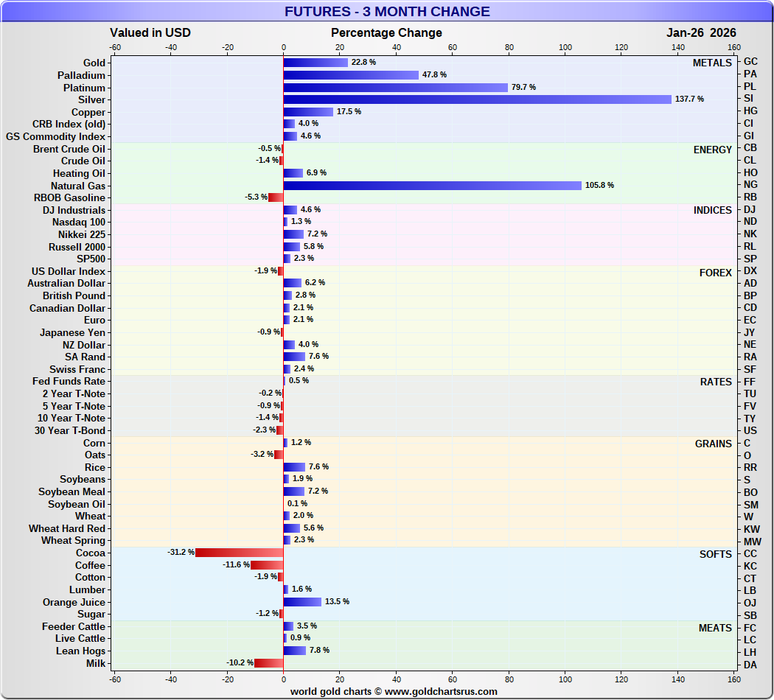This screenshot has width=774, height=700.
Task: Select the British Pound label
Action: coord(74,295)
